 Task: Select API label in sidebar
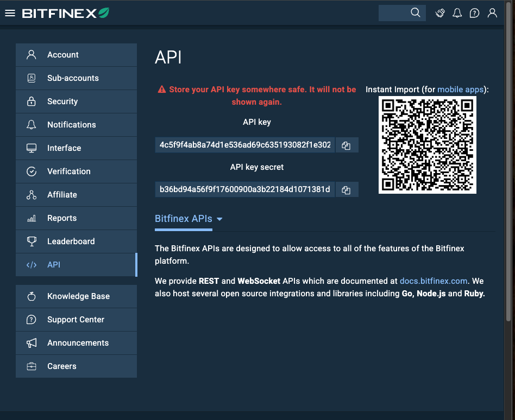pyautogui.click(x=54, y=265)
